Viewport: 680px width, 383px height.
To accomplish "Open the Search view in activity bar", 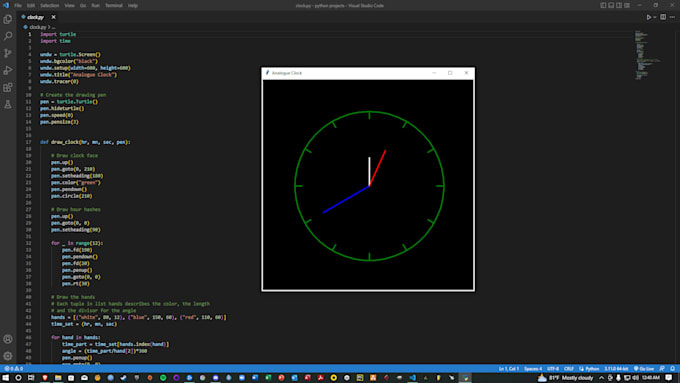I will [x=8, y=36].
